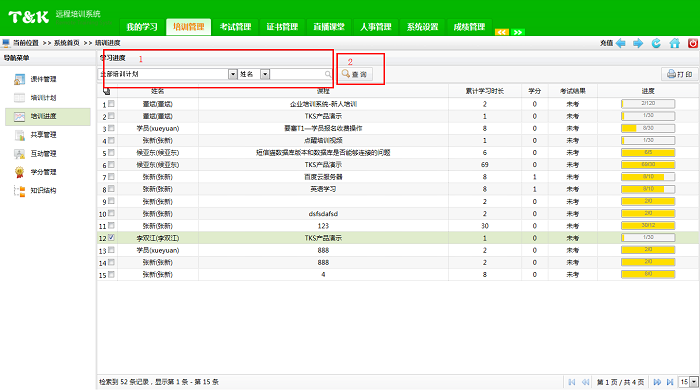Image resolution: width=700 pixels, height=391 pixels.
Task: Click the 查询 search button
Action: (x=356, y=74)
